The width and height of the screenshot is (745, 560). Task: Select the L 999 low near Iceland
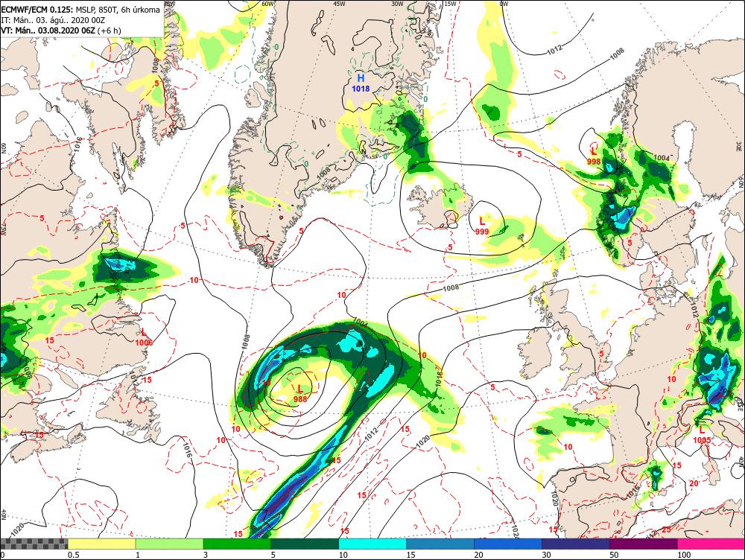point(482,226)
